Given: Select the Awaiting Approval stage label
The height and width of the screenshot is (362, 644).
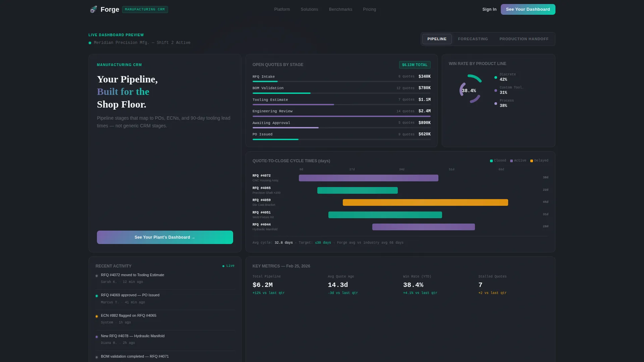Looking at the screenshot, I should tap(271, 123).
